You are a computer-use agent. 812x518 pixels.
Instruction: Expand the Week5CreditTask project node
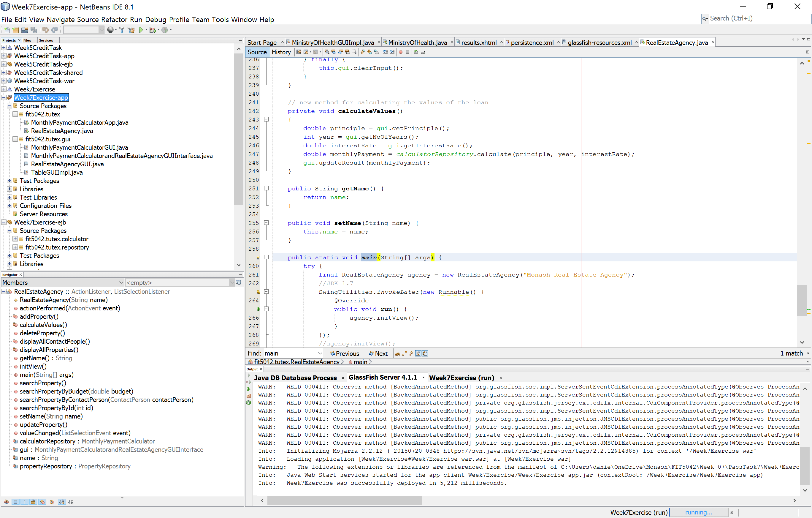(4, 48)
